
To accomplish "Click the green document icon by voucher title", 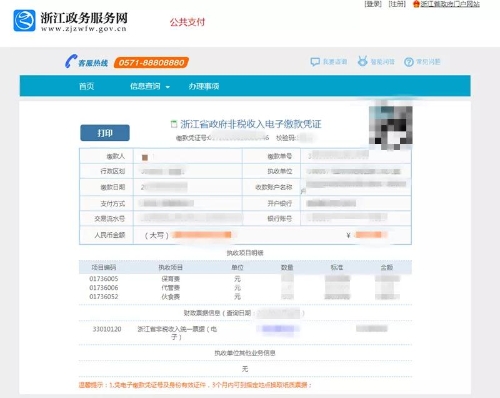I will point(174,124).
